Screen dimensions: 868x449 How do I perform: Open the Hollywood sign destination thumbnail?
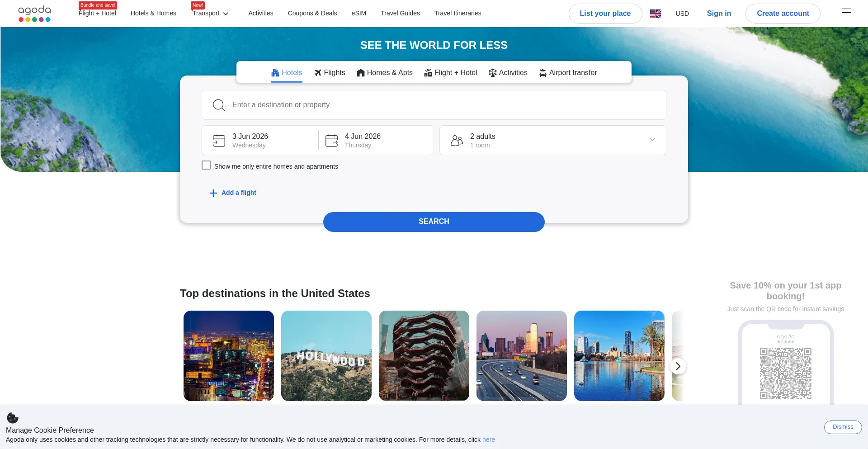tap(326, 356)
